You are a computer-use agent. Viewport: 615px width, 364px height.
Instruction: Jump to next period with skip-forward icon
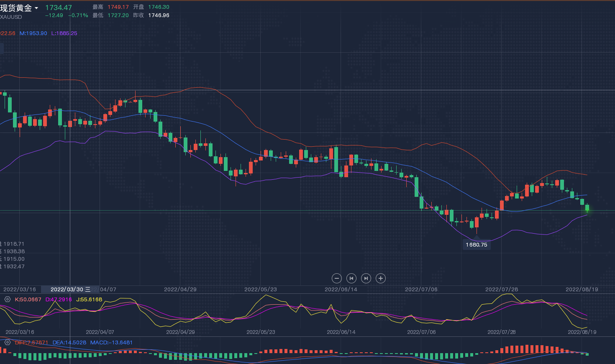point(366,278)
